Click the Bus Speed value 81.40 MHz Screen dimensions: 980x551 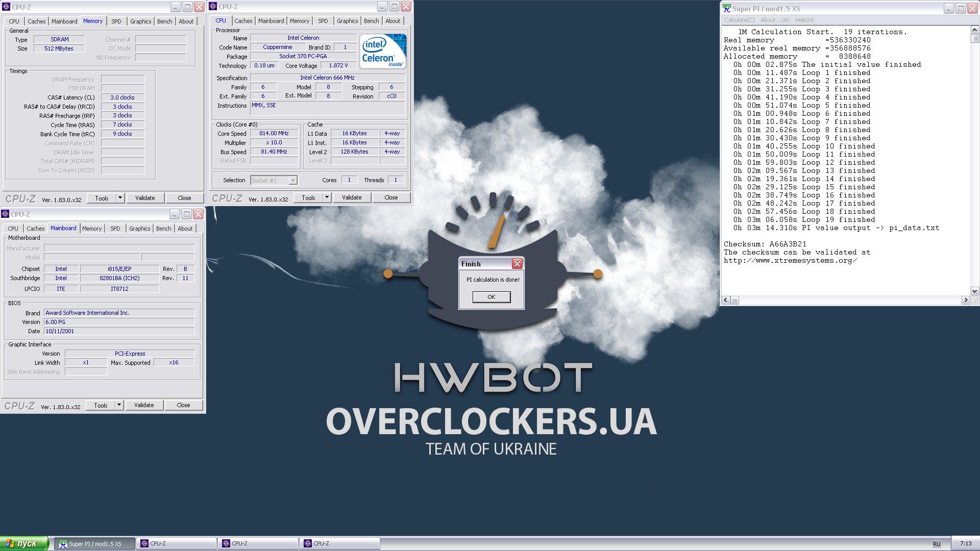pyautogui.click(x=274, y=152)
